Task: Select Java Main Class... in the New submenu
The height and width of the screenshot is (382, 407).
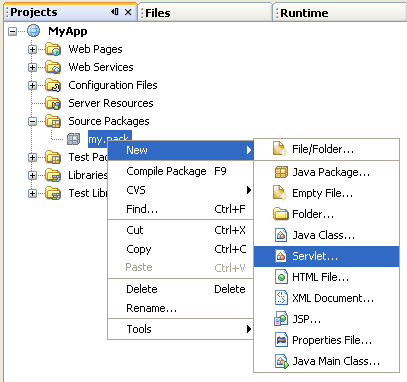Action: (x=326, y=361)
